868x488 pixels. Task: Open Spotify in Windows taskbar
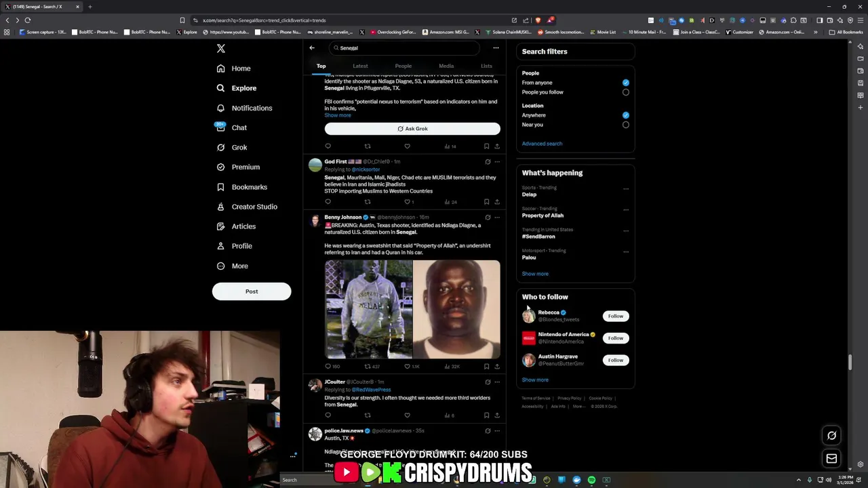click(591, 480)
